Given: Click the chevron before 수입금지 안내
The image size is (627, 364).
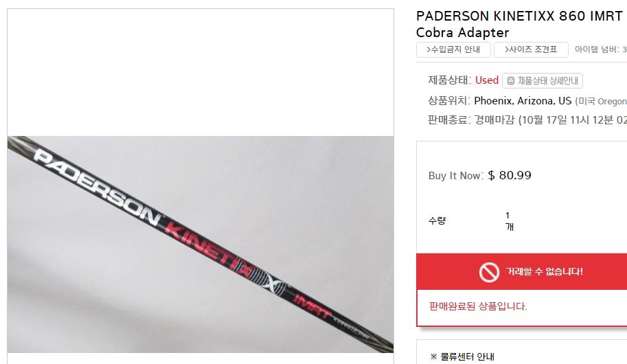Looking at the screenshot, I should (429, 49).
